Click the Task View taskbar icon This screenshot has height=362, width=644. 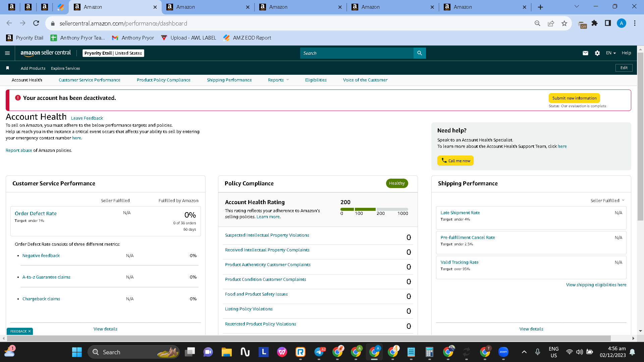pyautogui.click(x=190, y=352)
